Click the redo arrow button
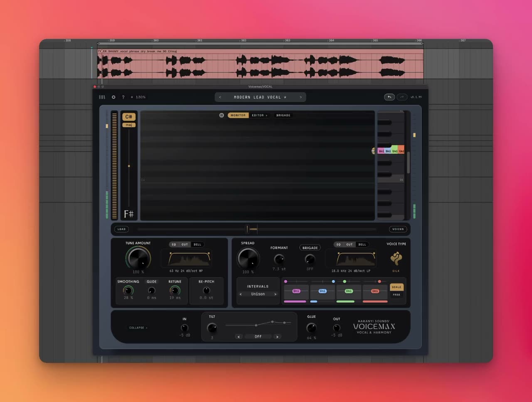The height and width of the screenshot is (402, 532). pyautogui.click(x=401, y=97)
